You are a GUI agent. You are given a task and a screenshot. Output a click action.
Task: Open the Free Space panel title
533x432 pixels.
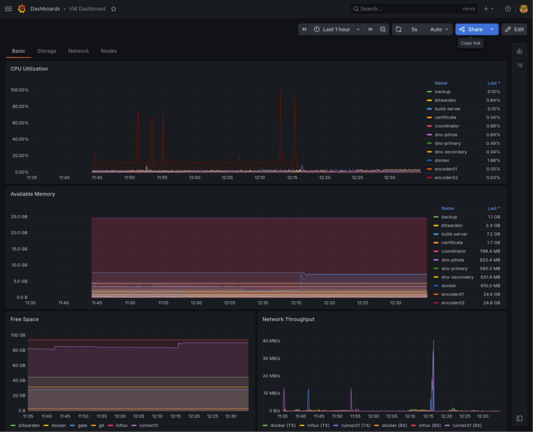[x=24, y=319]
